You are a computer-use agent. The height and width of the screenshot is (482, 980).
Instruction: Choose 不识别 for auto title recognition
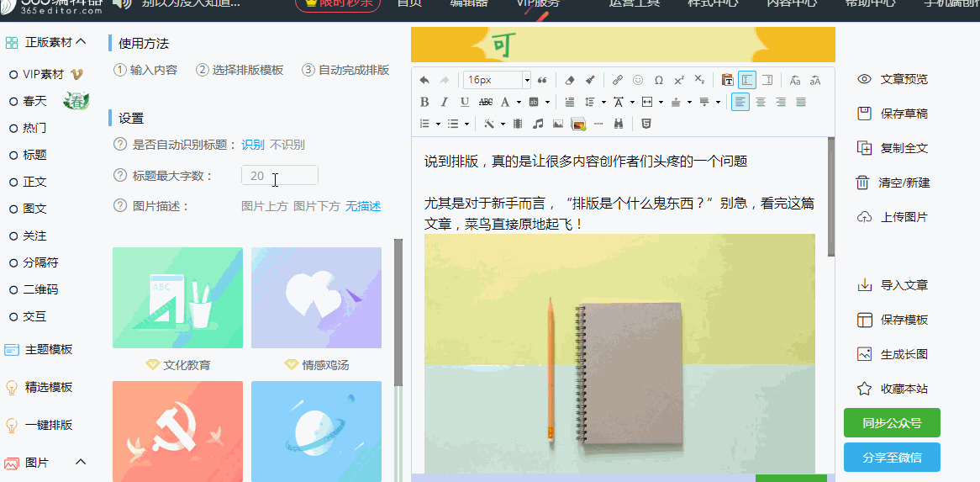click(x=287, y=145)
